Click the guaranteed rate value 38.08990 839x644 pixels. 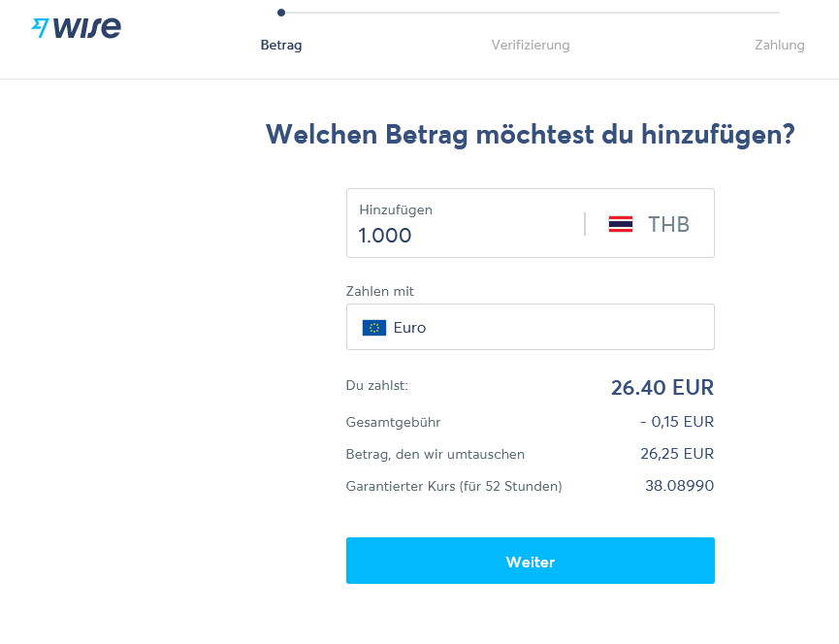[x=681, y=486]
